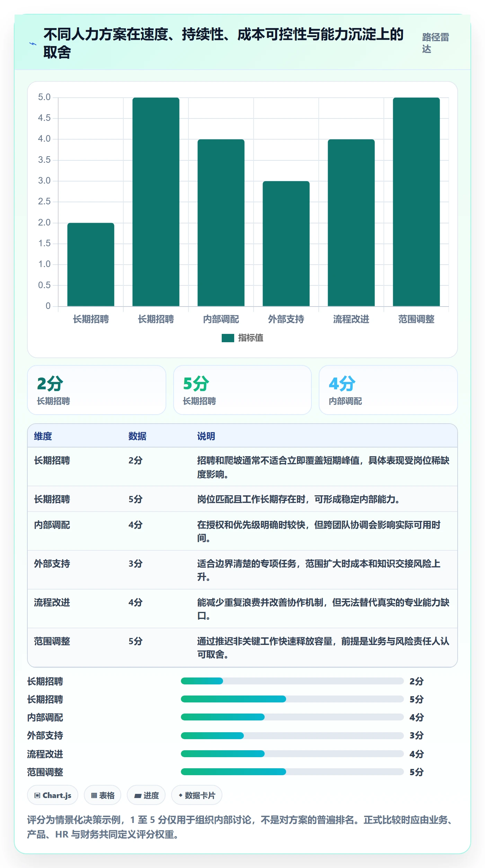Click the 外部支持 3分 progress bar
485x868 pixels.
(x=292, y=736)
